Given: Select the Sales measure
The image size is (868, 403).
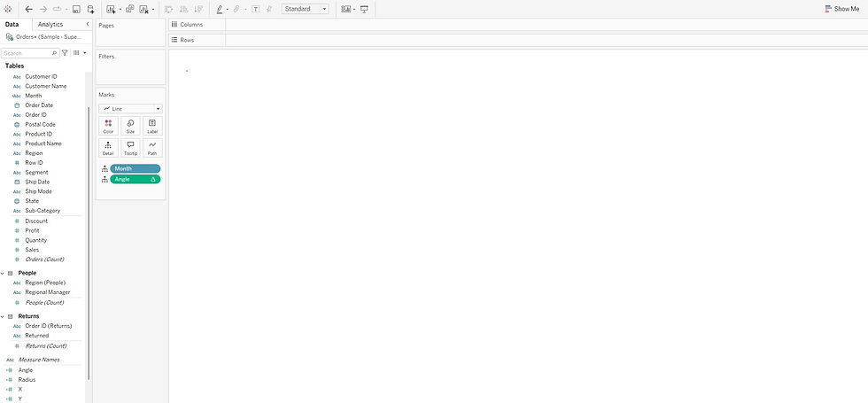Looking at the screenshot, I should 32,250.
